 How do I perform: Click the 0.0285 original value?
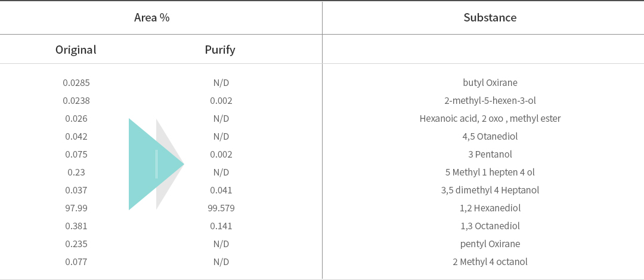point(76,82)
